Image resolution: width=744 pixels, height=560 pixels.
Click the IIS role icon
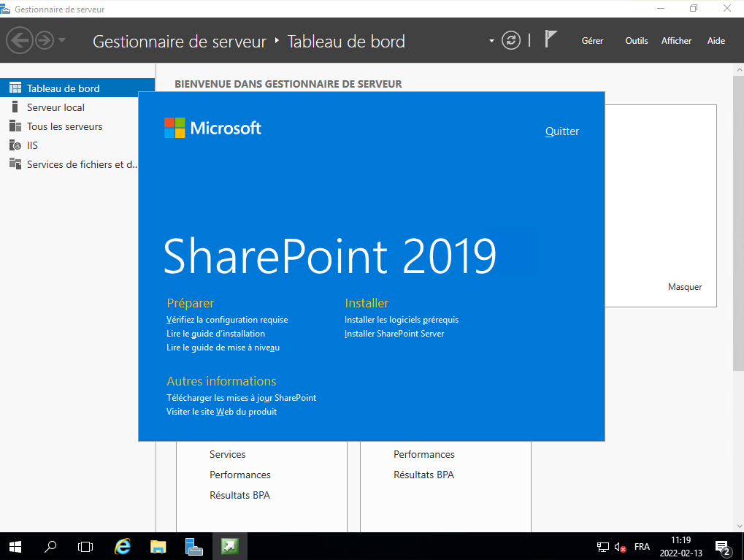[15, 145]
